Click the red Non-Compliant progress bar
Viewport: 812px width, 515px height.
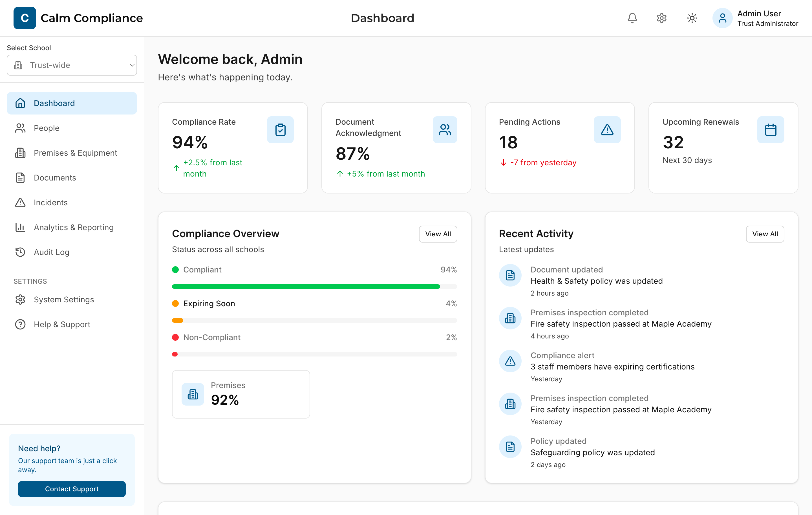[175, 354]
